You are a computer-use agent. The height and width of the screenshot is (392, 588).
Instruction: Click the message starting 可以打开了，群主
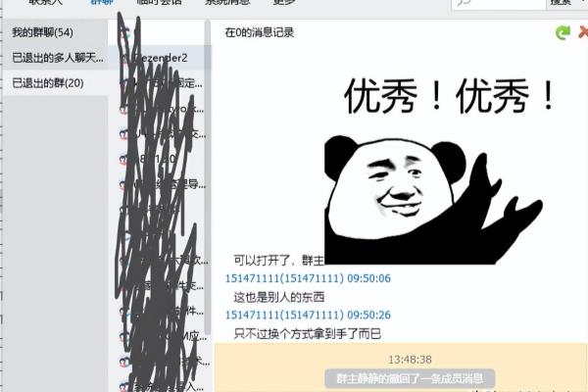coord(278,260)
